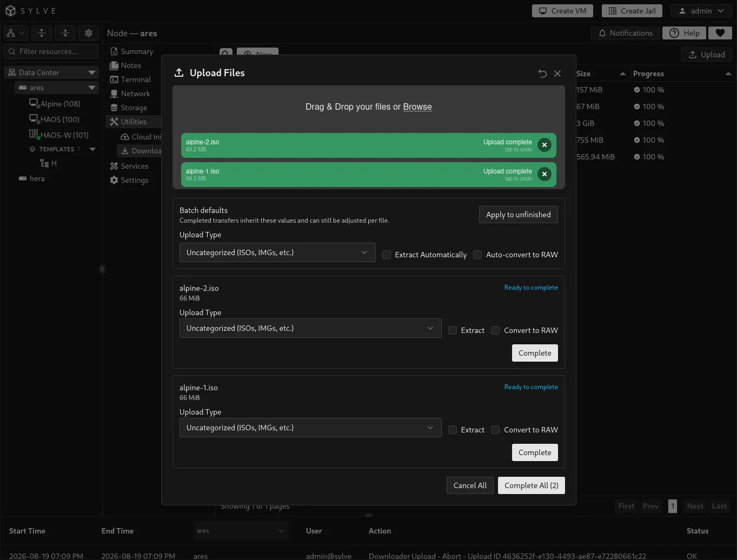Open the Notes menu item
Viewport: 737px width, 560px height.
click(125, 65)
